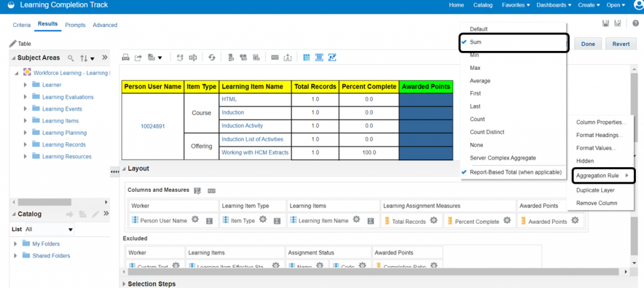This screenshot has height=288, width=644.
Task: Switch to the Criteria tab
Action: coord(22,25)
